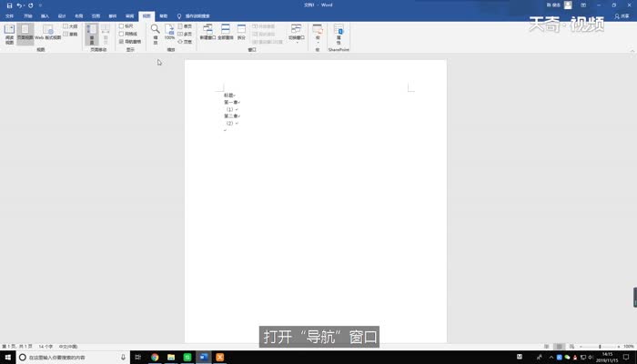Click the 第二章 line in the document
637x364 pixels.
point(231,116)
